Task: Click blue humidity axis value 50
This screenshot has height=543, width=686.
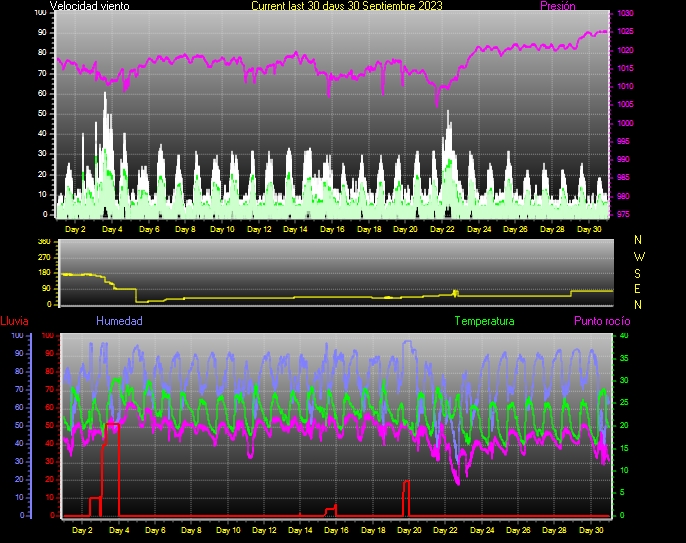Action: pos(19,425)
